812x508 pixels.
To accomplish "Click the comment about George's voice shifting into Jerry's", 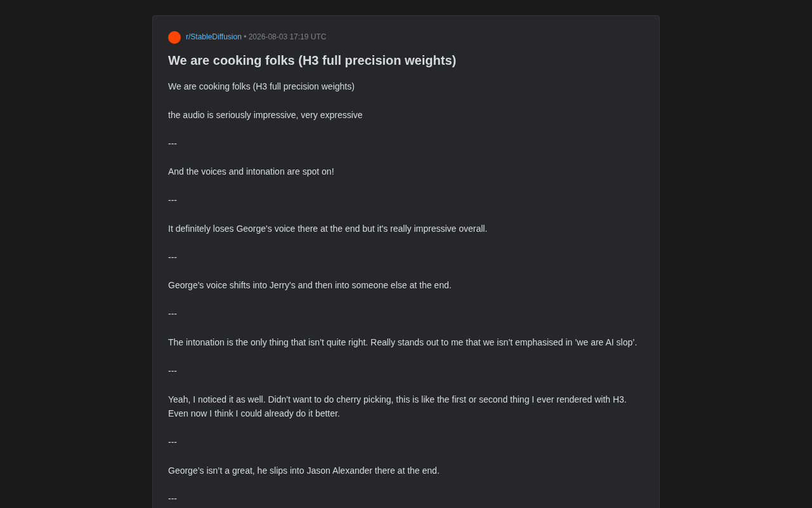I will (310, 285).
